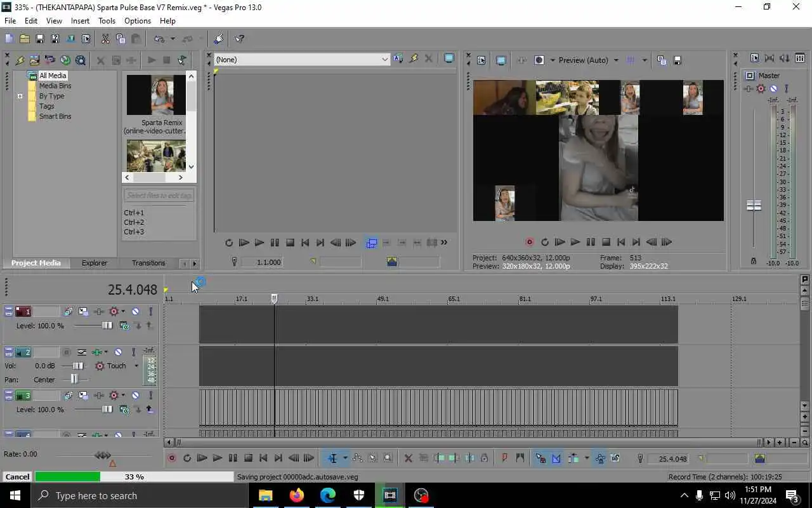The width and height of the screenshot is (812, 508).
Task: Mute audio track 2
Action: point(118,352)
